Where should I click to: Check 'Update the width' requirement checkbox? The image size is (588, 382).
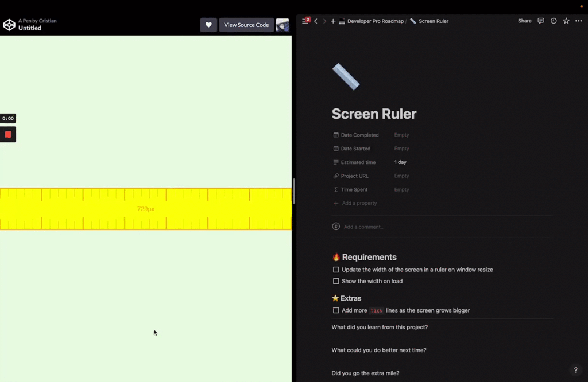coord(336,270)
